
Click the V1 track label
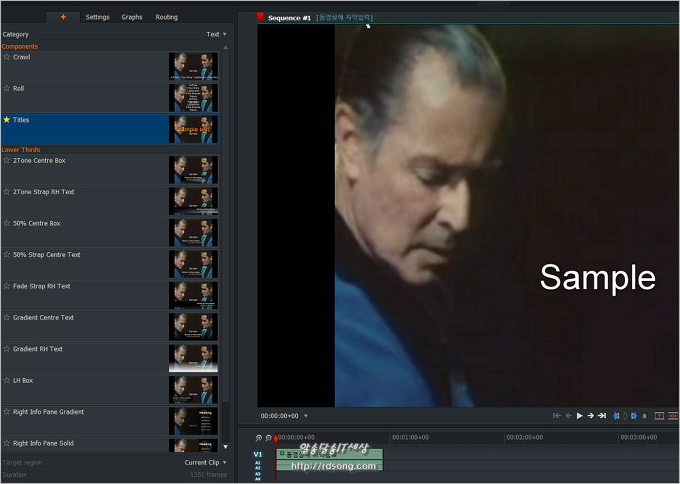point(257,455)
